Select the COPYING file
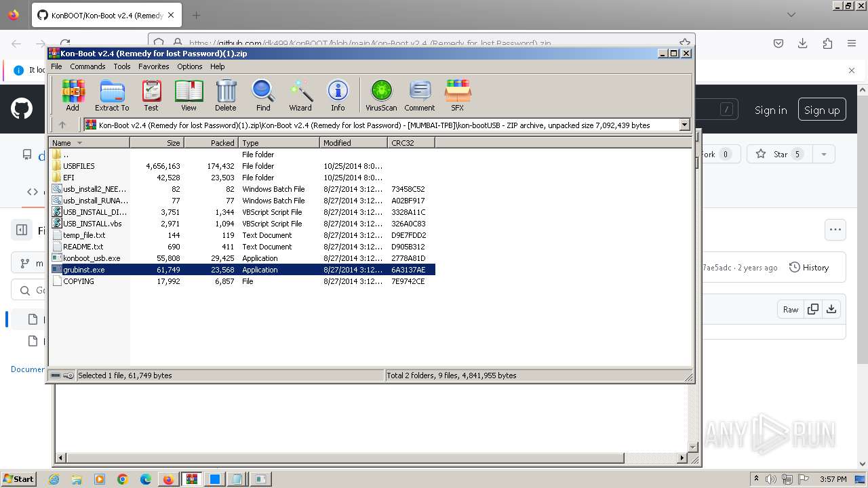The width and height of the screenshot is (868, 488). (242, 281)
